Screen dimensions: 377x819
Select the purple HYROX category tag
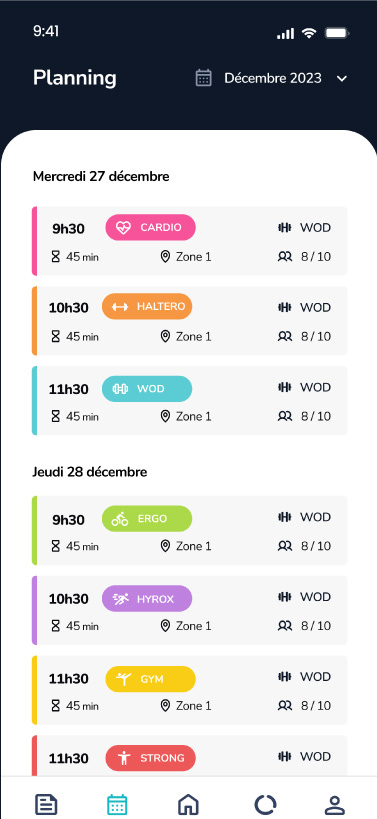coord(147,599)
